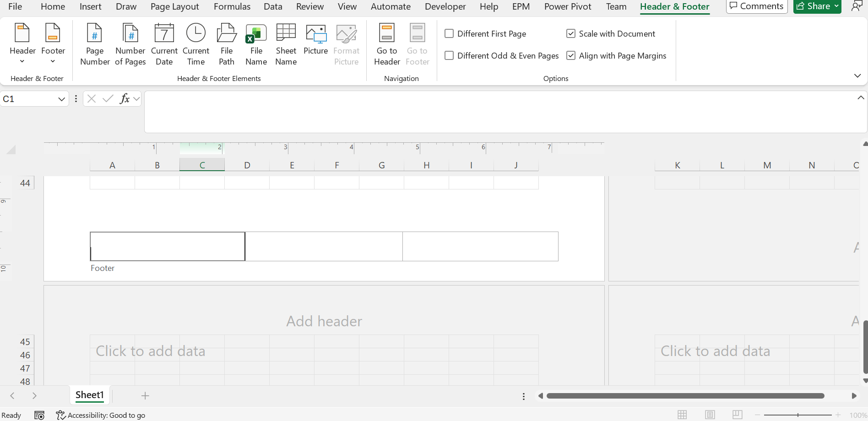Open the Developer ribbon tab
Viewport: 868px width, 421px height.
click(x=445, y=6)
